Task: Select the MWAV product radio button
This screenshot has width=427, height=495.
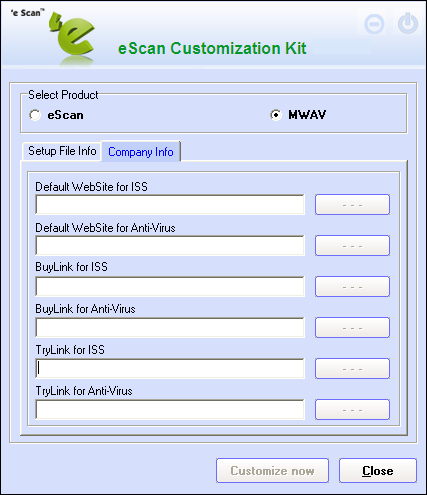Action: (x=276, y=115)
